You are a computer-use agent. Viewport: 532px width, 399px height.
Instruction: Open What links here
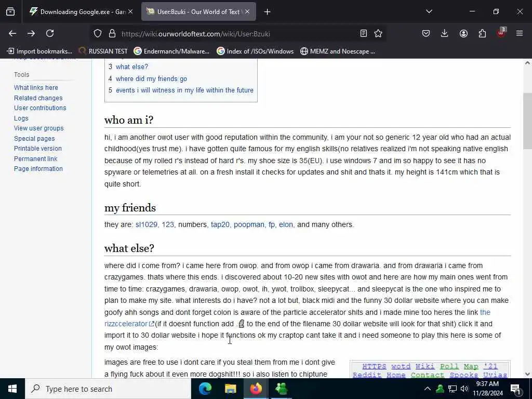coord(36,87)
